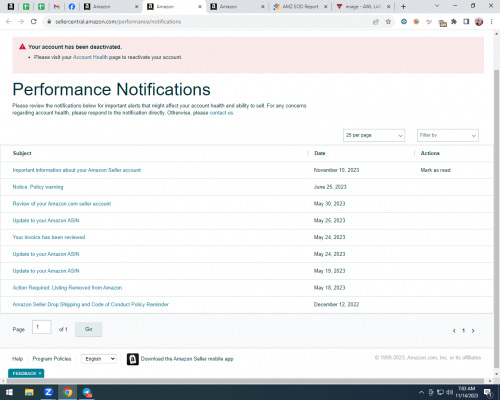Open Telegram from the taskbar

87,392
